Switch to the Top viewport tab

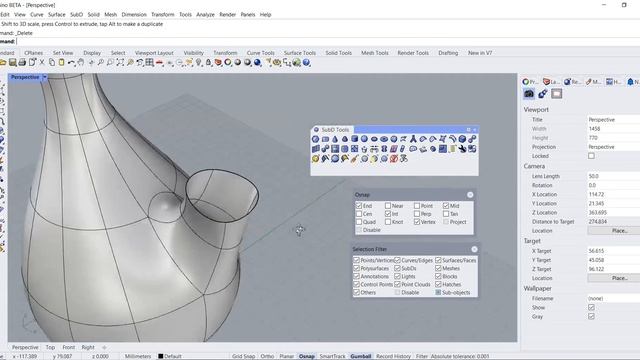point(50,347)
